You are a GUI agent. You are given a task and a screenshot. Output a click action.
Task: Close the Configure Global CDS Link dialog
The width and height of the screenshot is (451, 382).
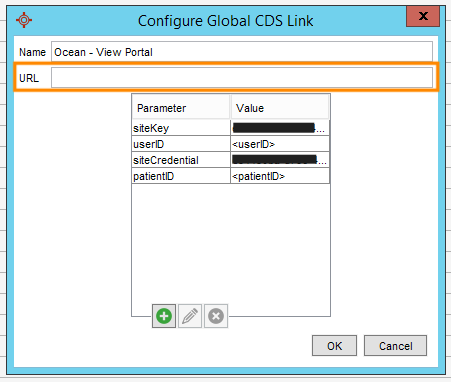point(423,16)
